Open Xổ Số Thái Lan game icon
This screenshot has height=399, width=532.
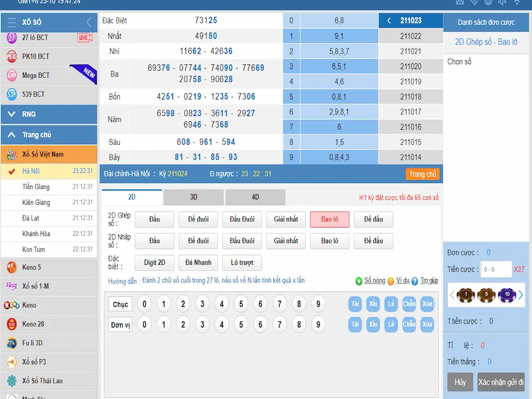pos(12,381)
